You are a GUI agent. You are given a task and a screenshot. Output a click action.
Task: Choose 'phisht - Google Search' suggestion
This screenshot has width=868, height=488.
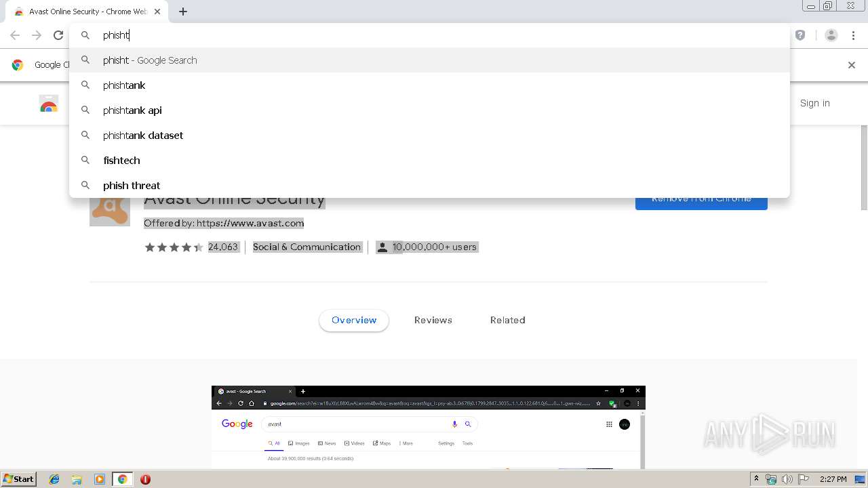[429, 60]
